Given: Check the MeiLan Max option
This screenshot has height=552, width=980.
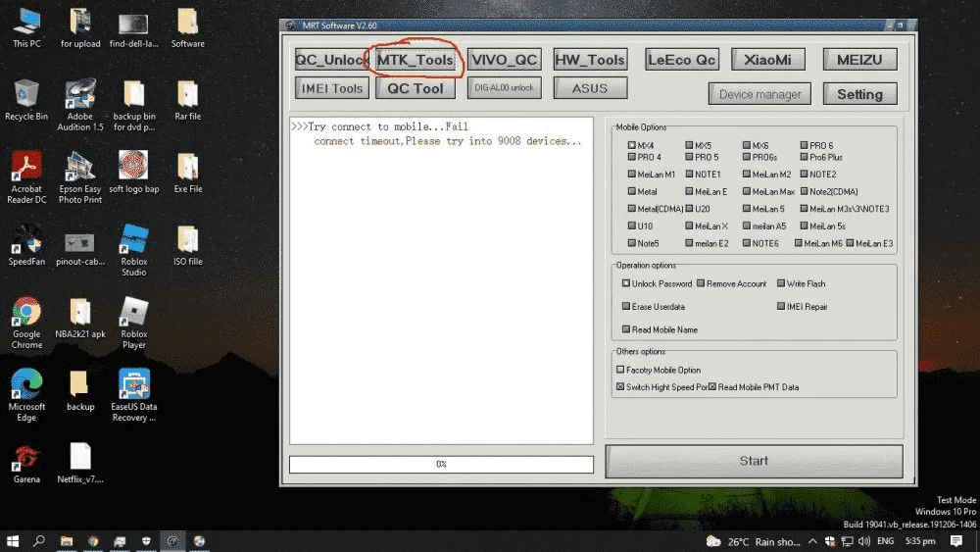Looking at the screenshot, I should (x=747, y=192).
